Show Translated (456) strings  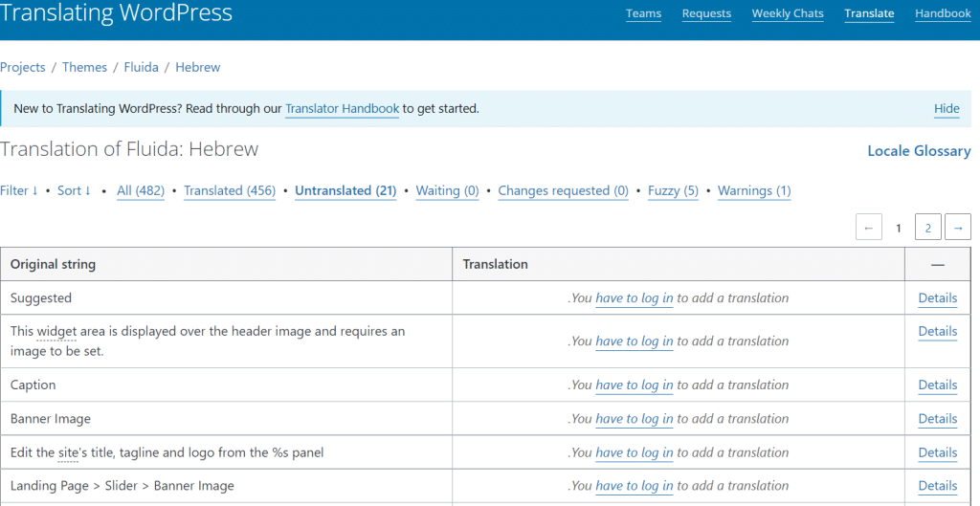(x=230, y=190)
